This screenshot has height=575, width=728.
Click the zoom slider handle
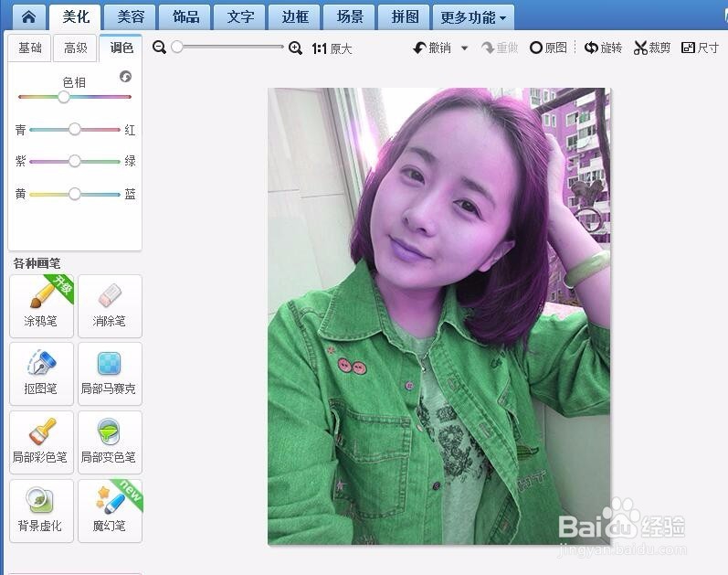point(177,47)
